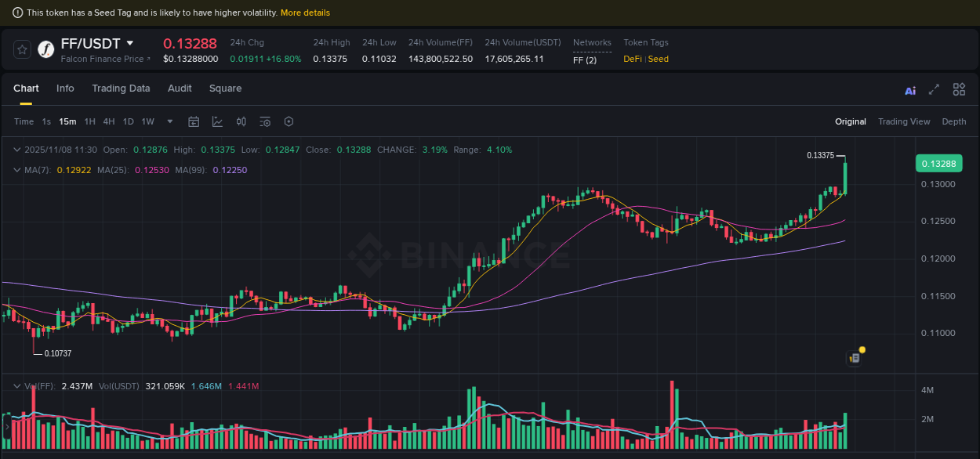Collapse the MA indicators row

click(x=17, y=169)
